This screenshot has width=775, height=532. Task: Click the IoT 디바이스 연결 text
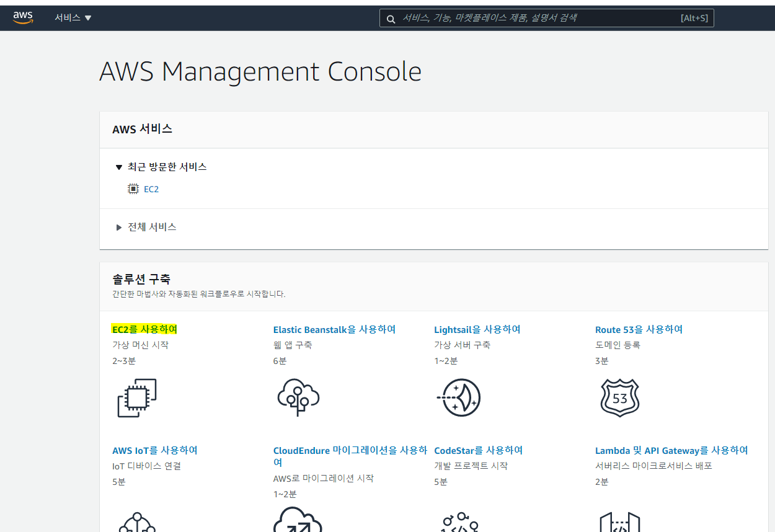(x=147, y=466)
